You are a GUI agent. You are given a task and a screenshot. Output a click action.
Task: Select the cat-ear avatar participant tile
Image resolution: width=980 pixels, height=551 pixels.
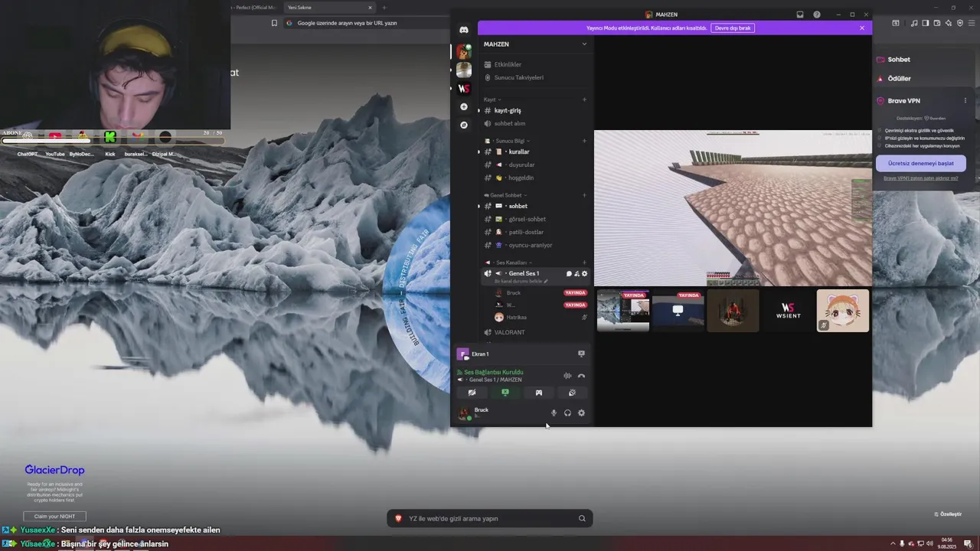tap(843, 311)
